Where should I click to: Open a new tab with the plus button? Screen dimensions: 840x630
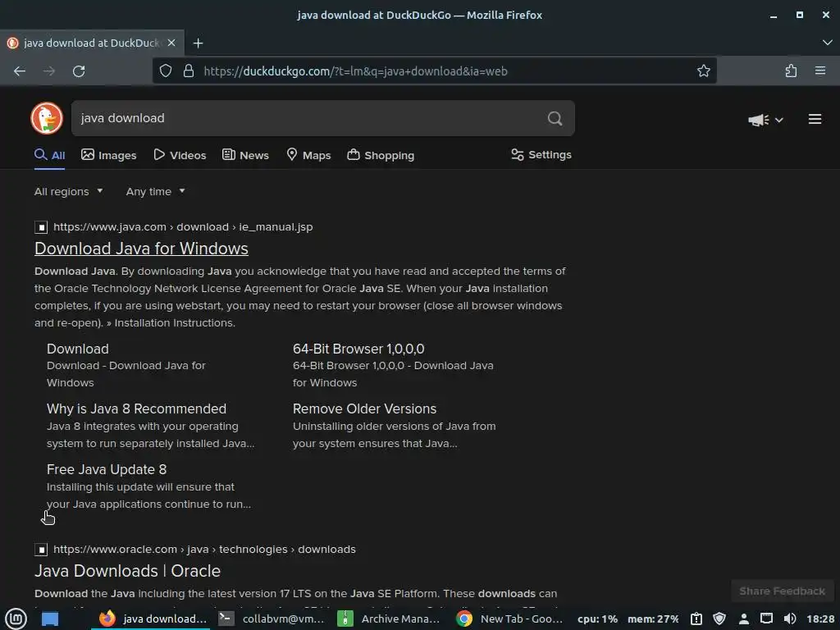pyautogui.click(x=199, y=43)
